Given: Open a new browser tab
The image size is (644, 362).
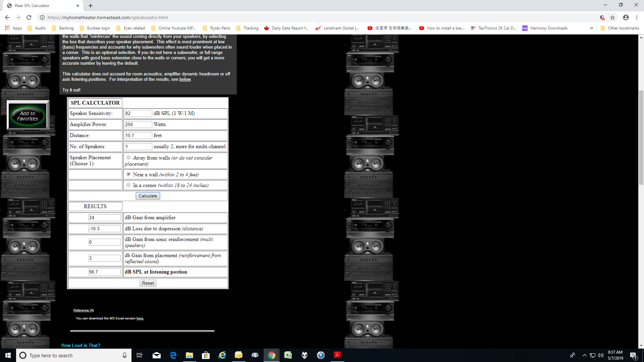Looking at the screenshot, I should coord(91,6).
